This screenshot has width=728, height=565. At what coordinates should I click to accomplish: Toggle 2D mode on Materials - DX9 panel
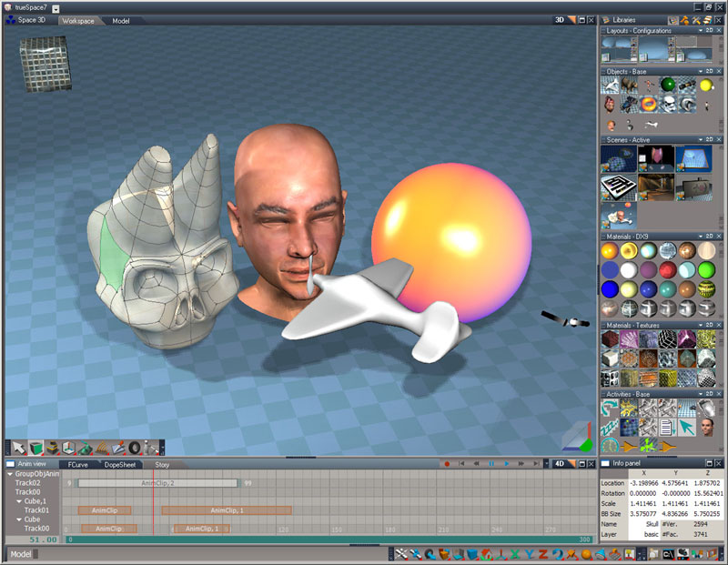710,237
